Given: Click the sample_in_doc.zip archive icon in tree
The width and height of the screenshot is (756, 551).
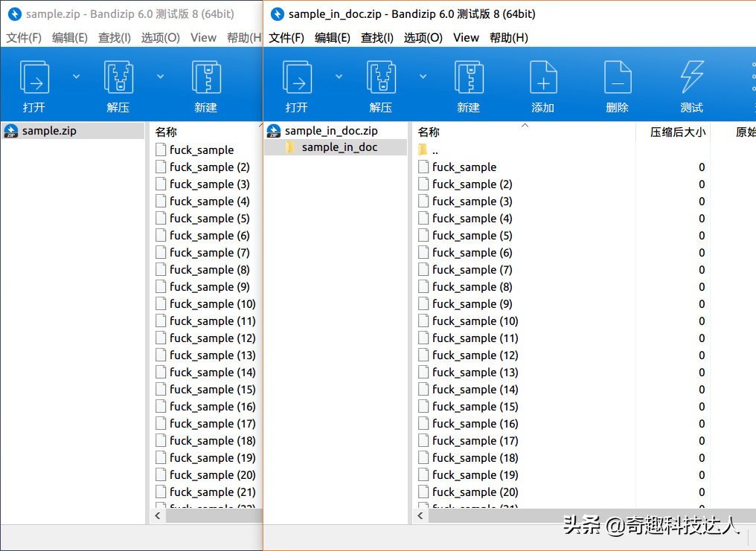Looking at the screenshot, I should (274, 131).
